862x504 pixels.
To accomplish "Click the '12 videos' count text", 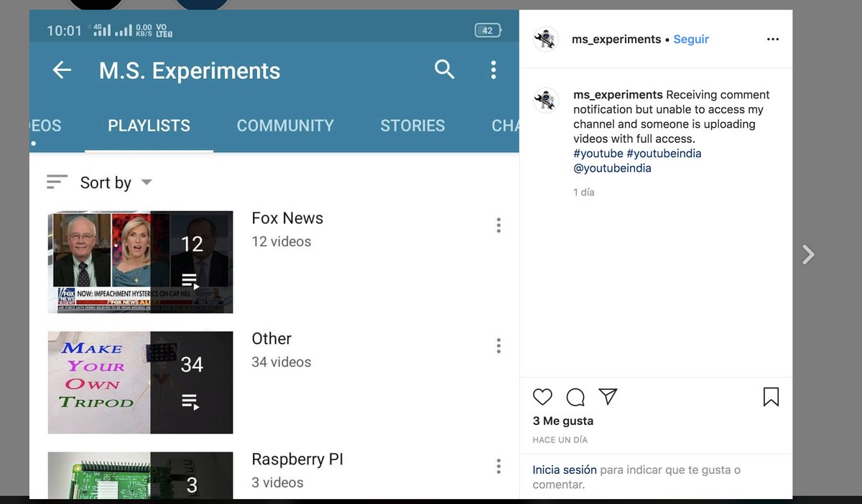I will click(282, 242).
